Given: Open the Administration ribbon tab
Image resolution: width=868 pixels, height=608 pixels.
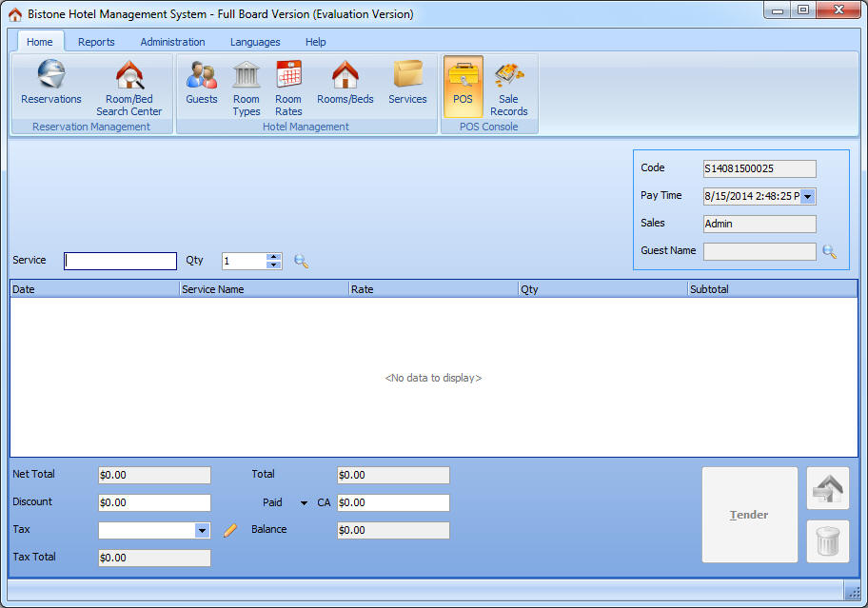Looking at the screenshot, I should (172, 42).
